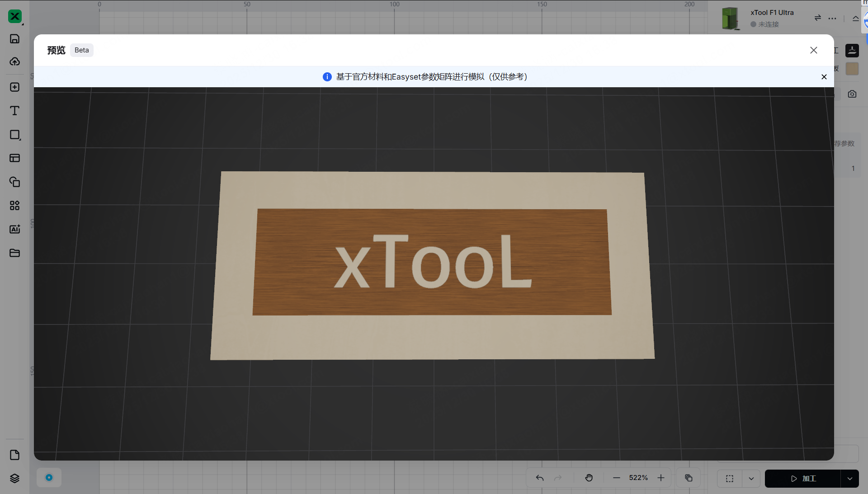Open the device more options menu

(832, 19)
